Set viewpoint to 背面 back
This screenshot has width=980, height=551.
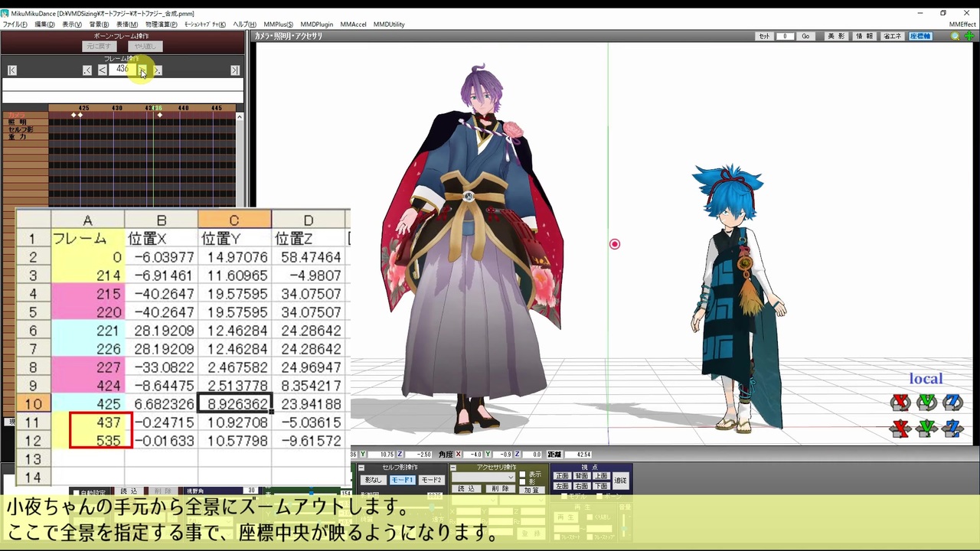click(x=582, y=476)
